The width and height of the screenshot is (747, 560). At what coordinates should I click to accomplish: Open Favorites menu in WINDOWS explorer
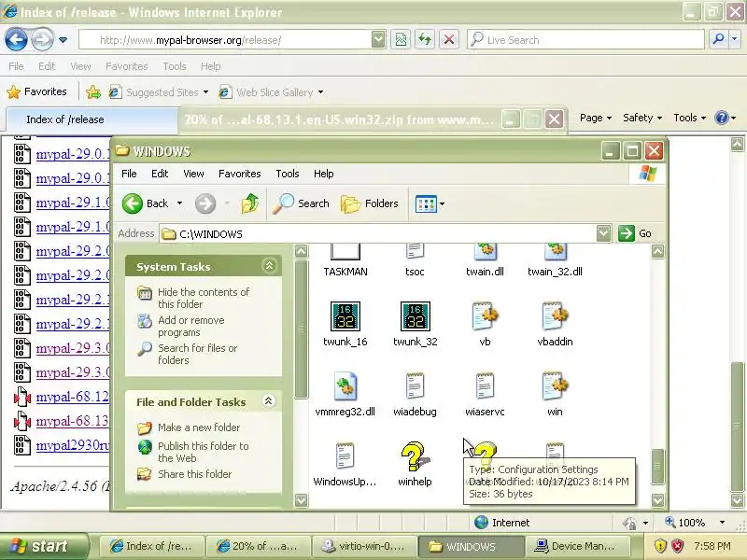pos(240,174)
